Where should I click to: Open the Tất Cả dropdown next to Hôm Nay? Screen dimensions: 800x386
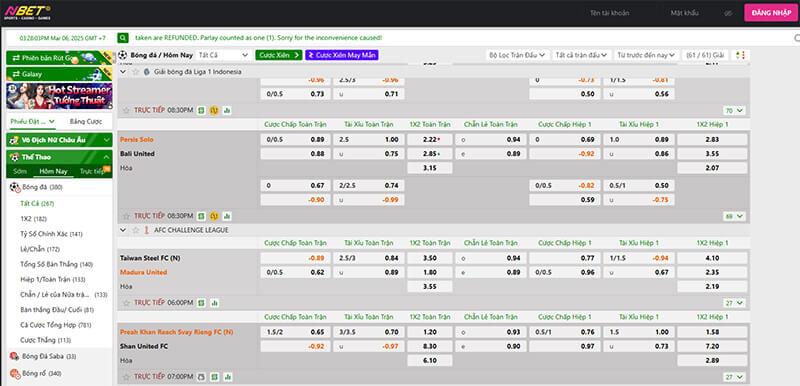(223, 55)
